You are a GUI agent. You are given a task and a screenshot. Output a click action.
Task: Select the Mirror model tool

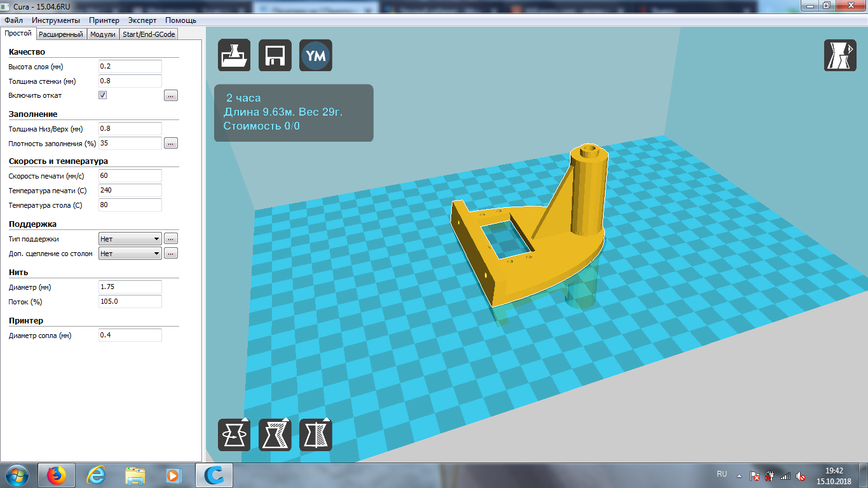(316, 435)
